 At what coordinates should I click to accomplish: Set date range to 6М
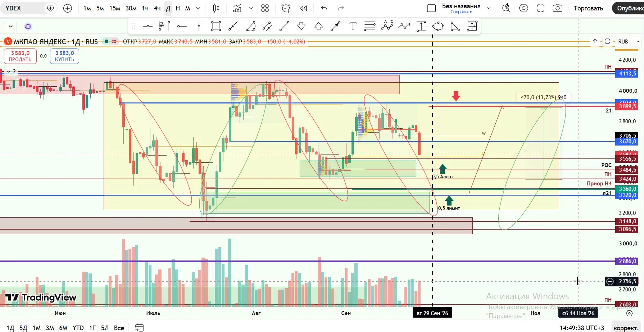[63, 328]
